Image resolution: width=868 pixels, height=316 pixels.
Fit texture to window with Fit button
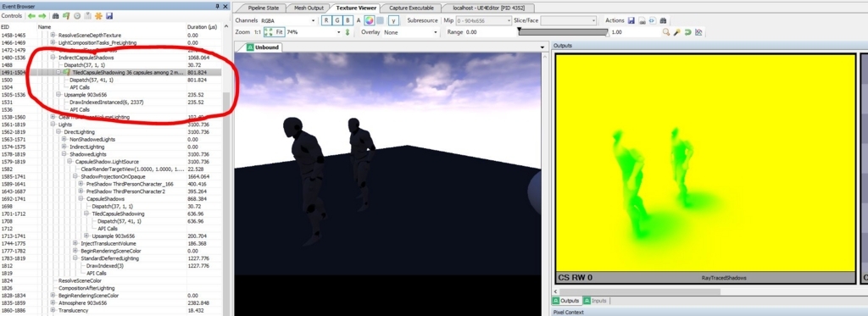tap(274, 32)
